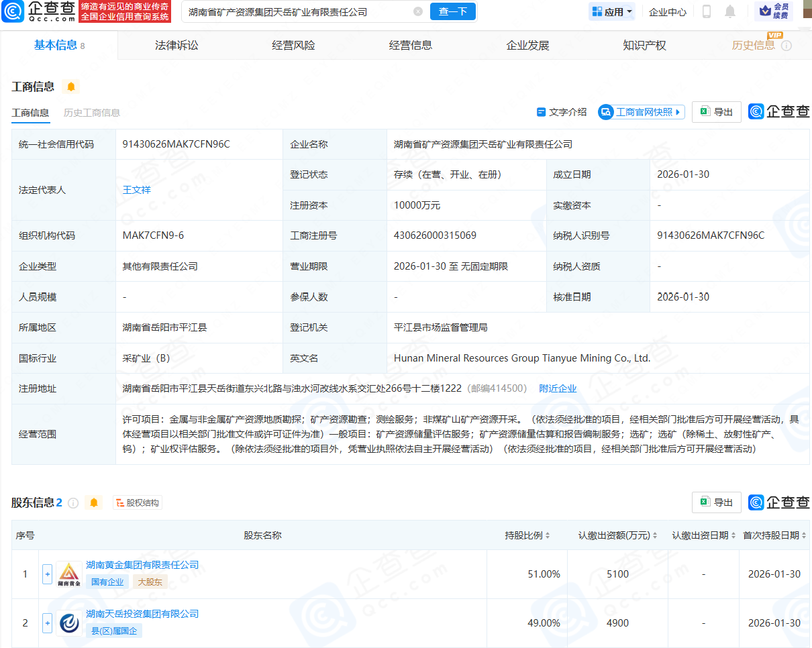Click the Qcc.com logo icon
The image size is (812, 648).
(12, 11)
